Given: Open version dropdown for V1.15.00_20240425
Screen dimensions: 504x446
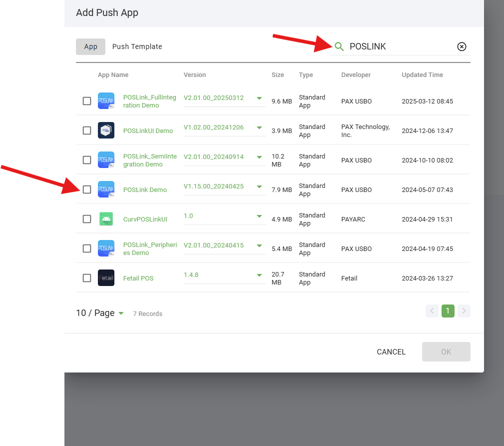Looking at the screenshot, I should coord(225,186).
